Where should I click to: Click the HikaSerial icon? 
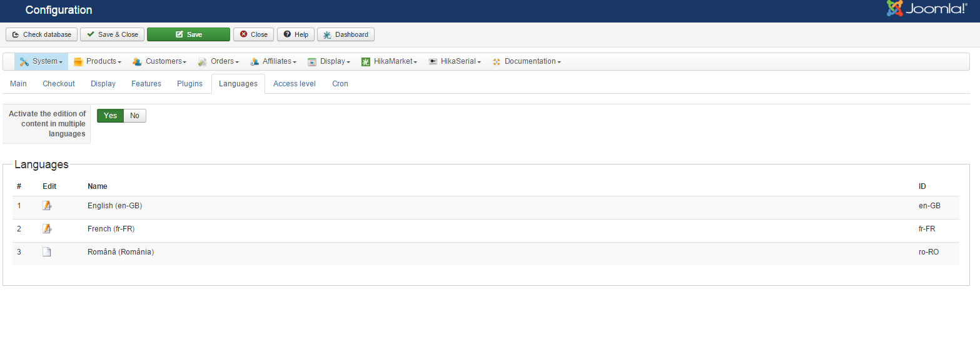pyautogui.click(x=433, y=62)
